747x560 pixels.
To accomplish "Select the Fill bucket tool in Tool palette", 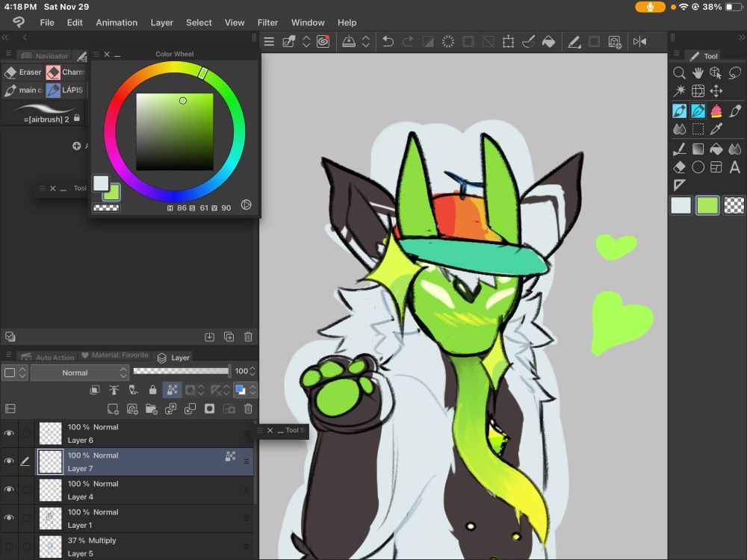I will (x=716, y=149).
